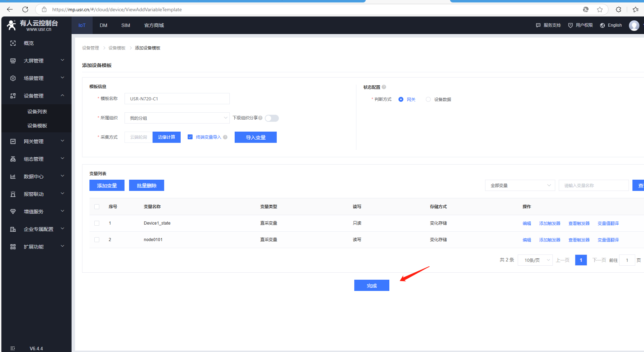Open the user avatar profile icon
This screenshot has width=644, height=352.
point(634,25)
